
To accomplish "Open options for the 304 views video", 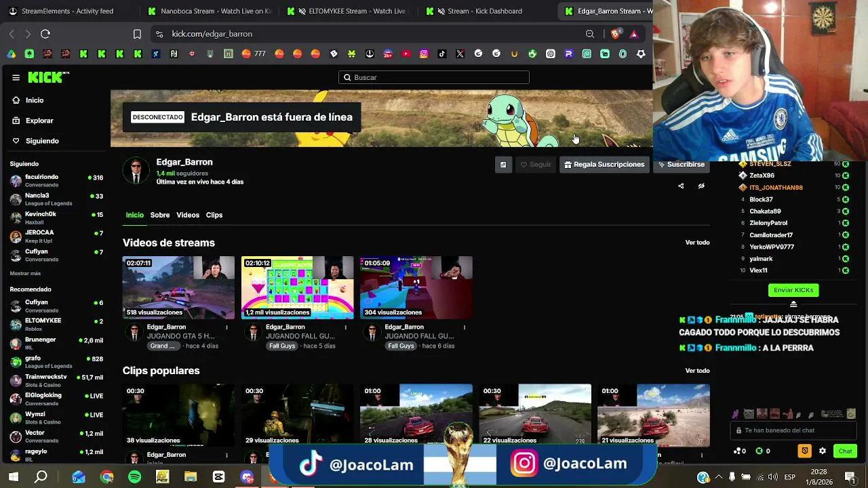I will click(x=465, y=327).
